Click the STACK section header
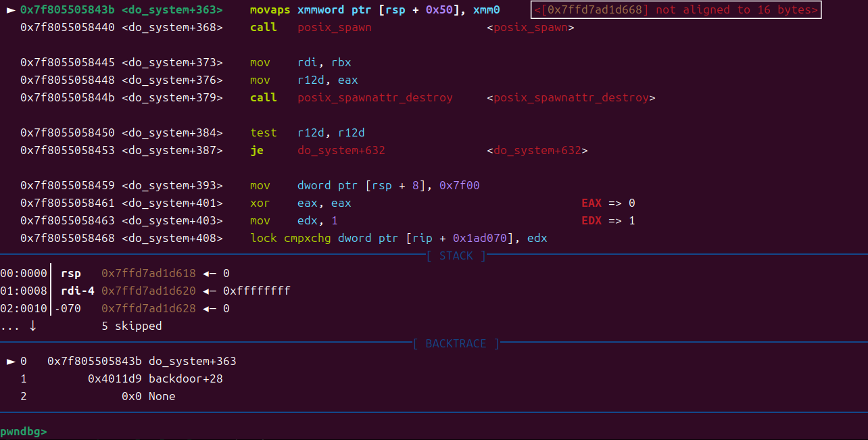The width and height of the screenshot is (868, 440). 456,256
